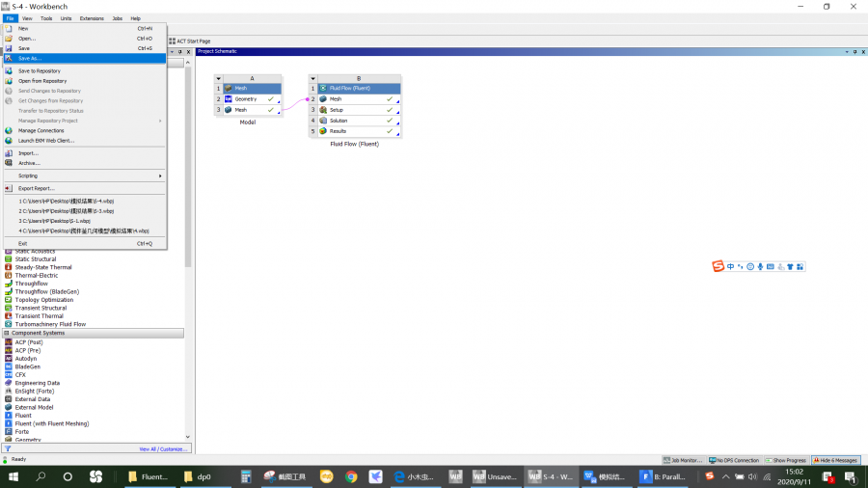Screen dimensions: 868x488
Task: Click the ACT Start Page button
Action: pyautogui.click(x=190, y=41)
